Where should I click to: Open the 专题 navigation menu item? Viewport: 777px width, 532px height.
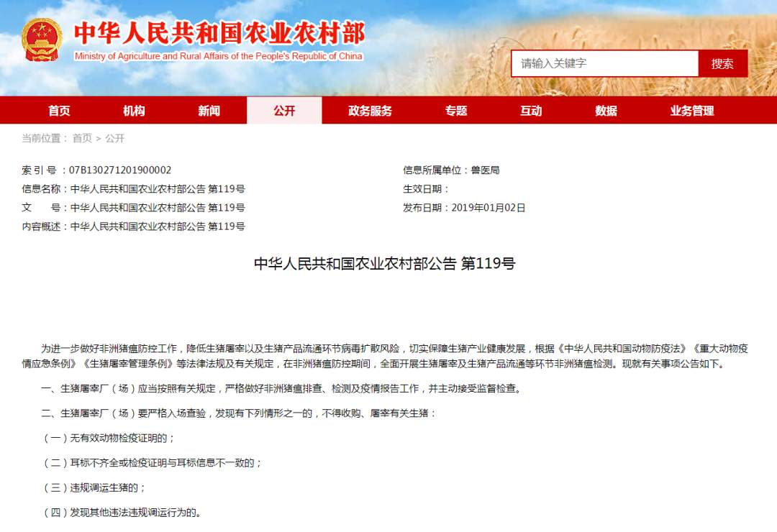click(x=456, y=111)
